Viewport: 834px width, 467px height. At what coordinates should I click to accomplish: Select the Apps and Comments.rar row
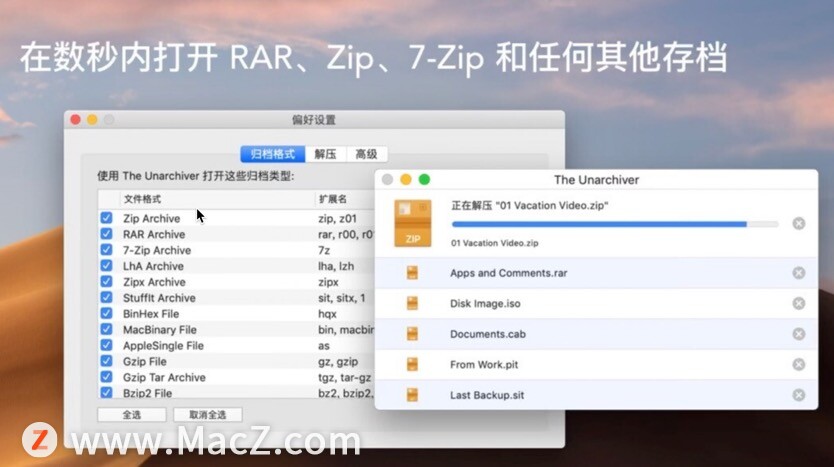(x=596, y=273)
